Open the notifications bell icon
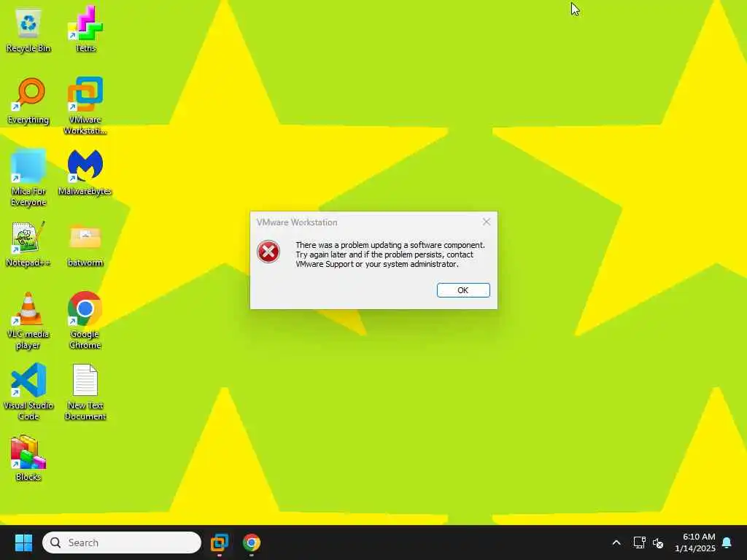The height and width of the screenshot is (560, 747). [727, 542]
